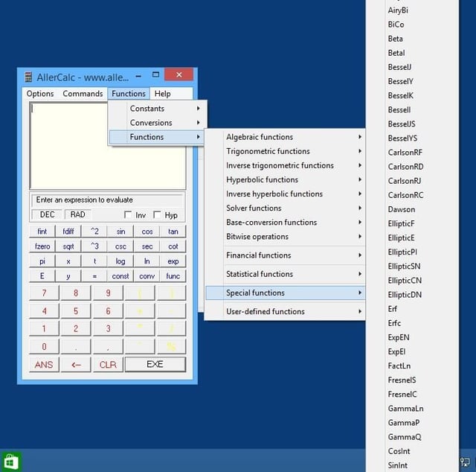Image resolution: width=476 pixels, height=472 pixels.
Task: Click the fdiff derivative button
Action: (68, 232)
